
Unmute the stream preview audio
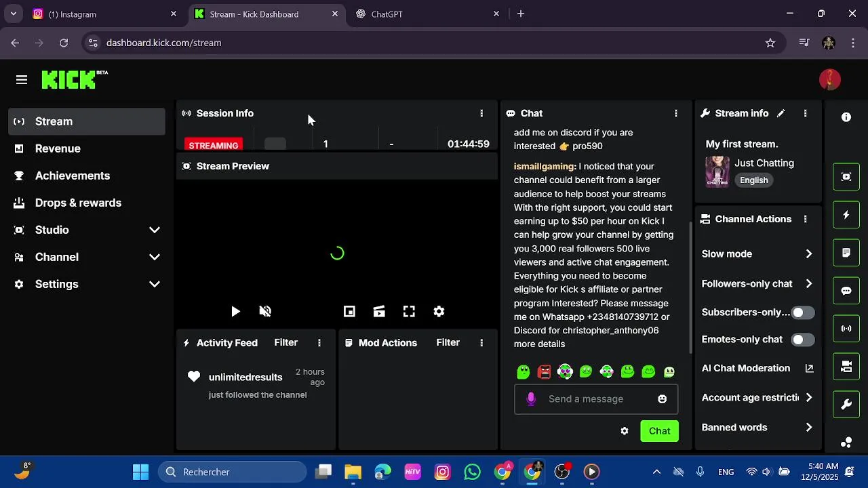pos(265,312)
